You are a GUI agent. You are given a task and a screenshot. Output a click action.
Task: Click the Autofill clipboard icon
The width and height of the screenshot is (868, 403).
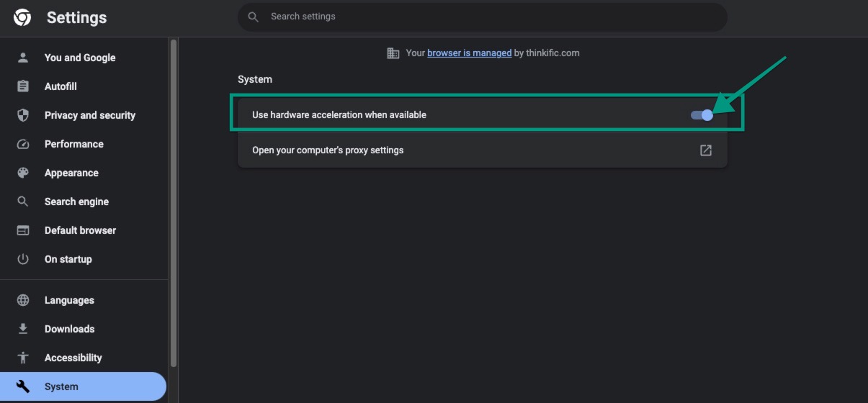(23, 86)
